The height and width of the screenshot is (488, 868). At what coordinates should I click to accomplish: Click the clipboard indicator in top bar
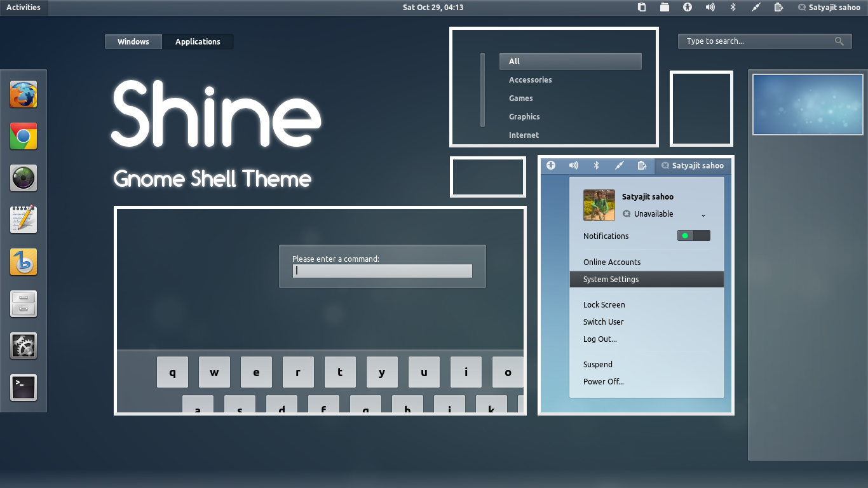coord(642,8)
